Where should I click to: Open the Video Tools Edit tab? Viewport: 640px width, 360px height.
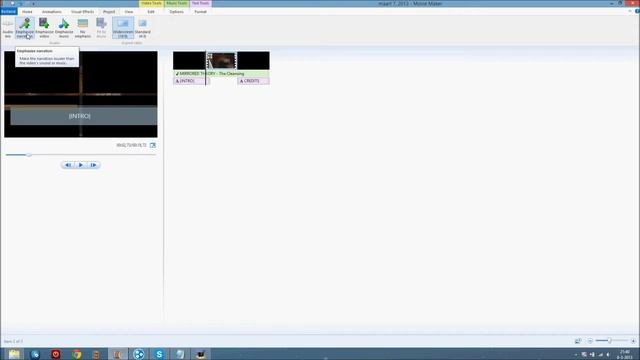151,12
